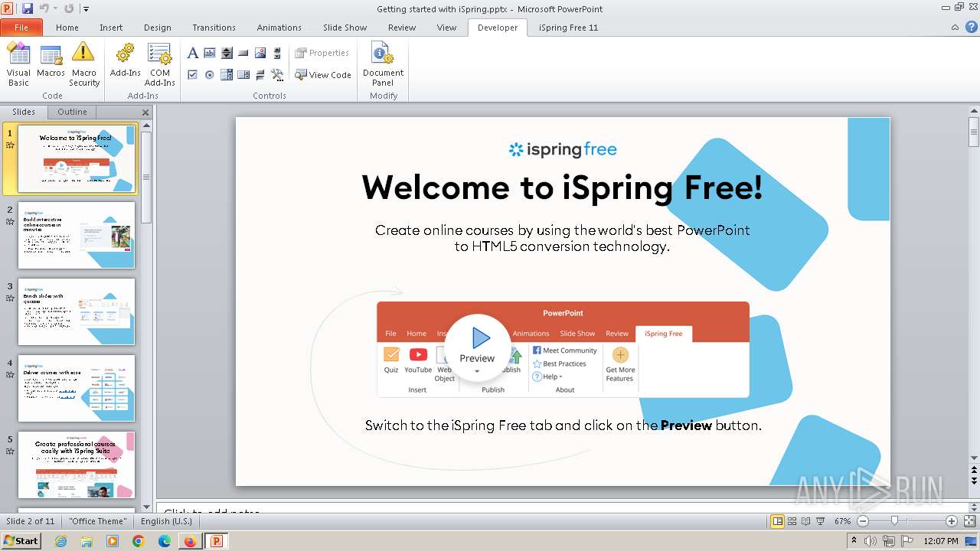Switch to Normal view
The width and height of the screenshot is (980, 551).
778,521
